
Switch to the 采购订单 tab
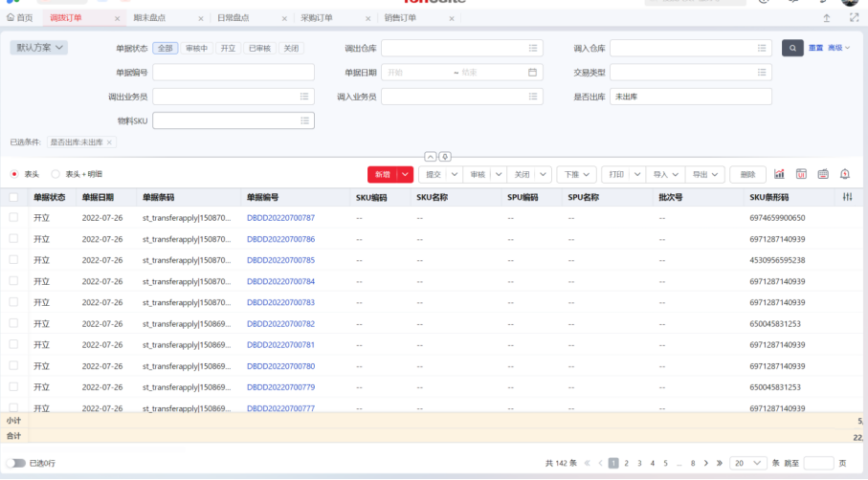[x=317, y=18]
